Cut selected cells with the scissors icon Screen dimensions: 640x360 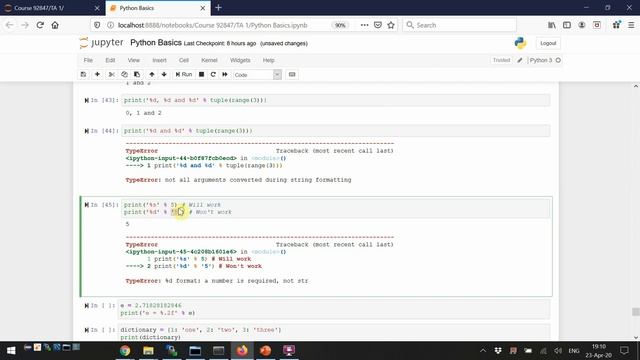tap(111, 74)
